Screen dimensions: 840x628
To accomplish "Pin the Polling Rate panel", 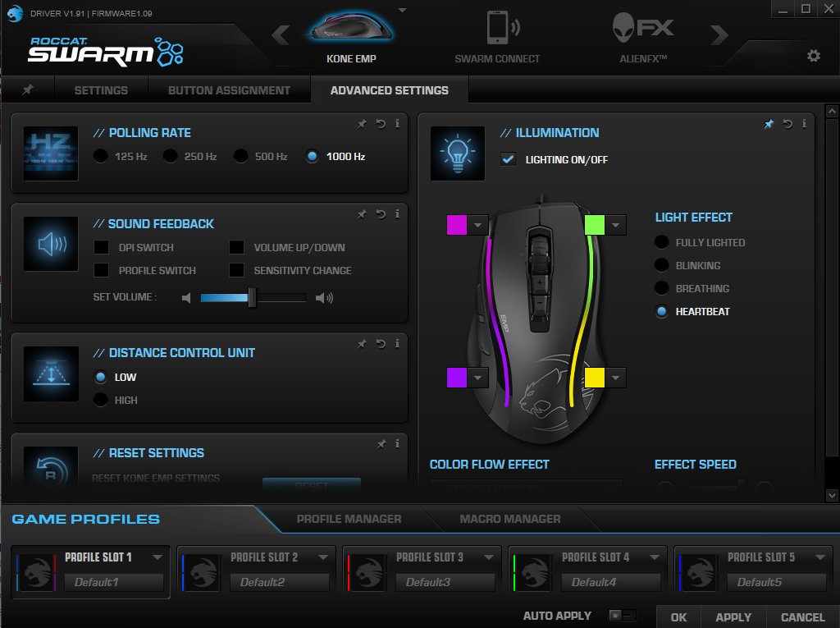I will 362,124.
